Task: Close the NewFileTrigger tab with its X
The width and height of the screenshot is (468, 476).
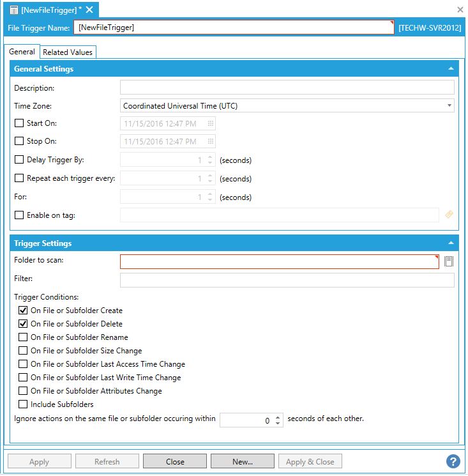Action: click(x=89, y=9)
